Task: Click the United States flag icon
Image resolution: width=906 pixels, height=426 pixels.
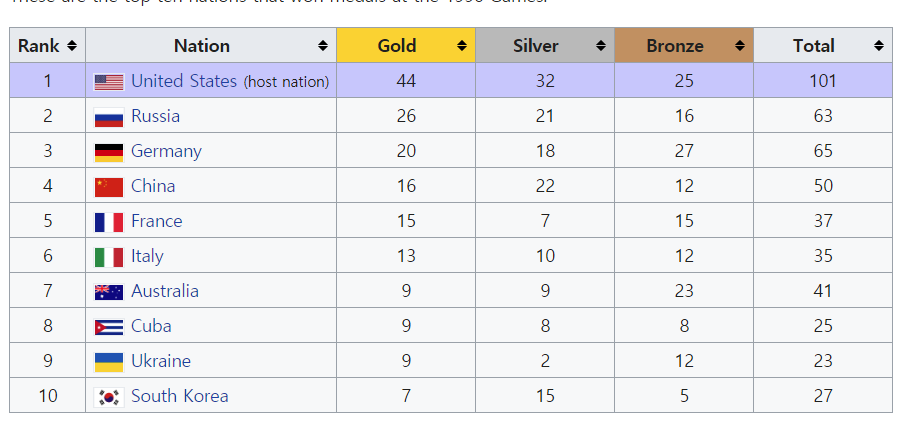Action: [109, 82]
